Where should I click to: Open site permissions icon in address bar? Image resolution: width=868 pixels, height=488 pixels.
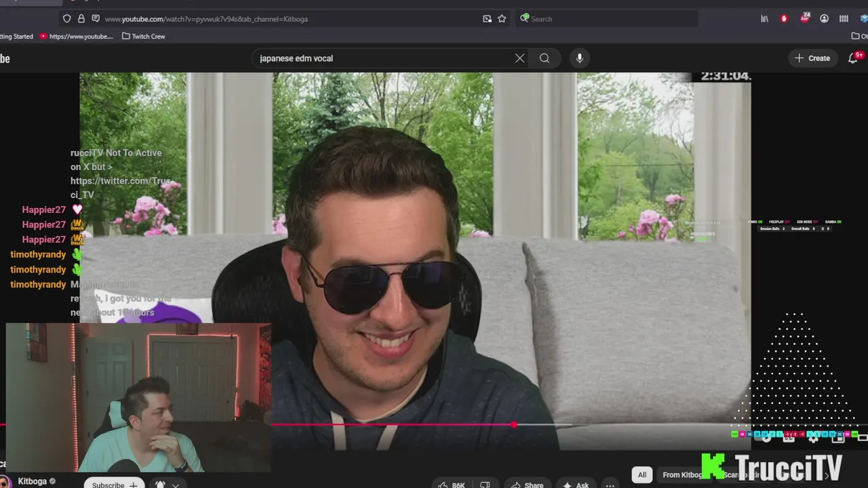tap(96, 19)
